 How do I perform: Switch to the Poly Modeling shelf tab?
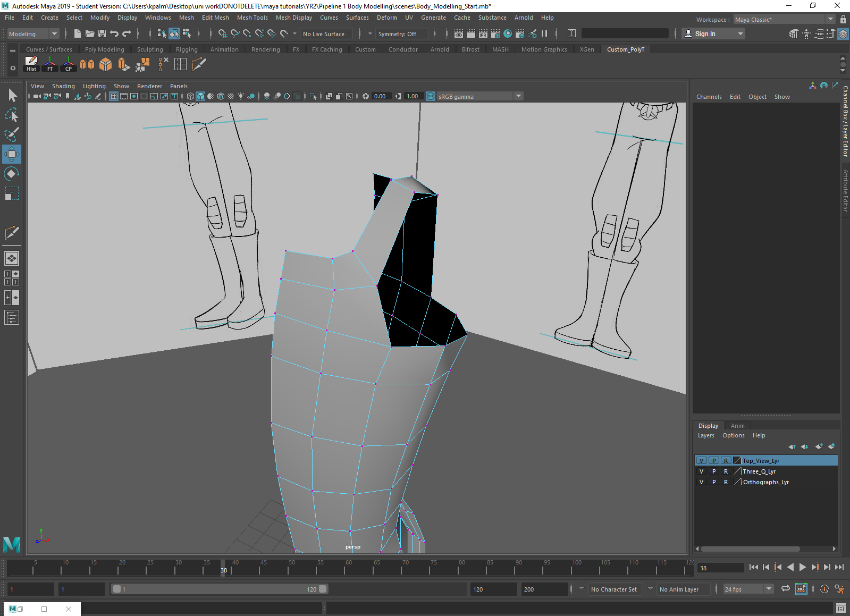[104, 49]
